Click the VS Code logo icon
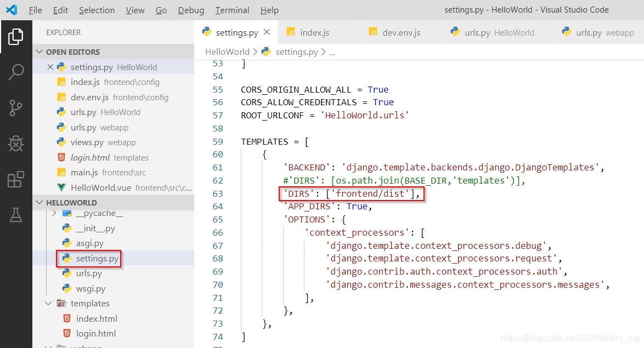 [12, 9]
